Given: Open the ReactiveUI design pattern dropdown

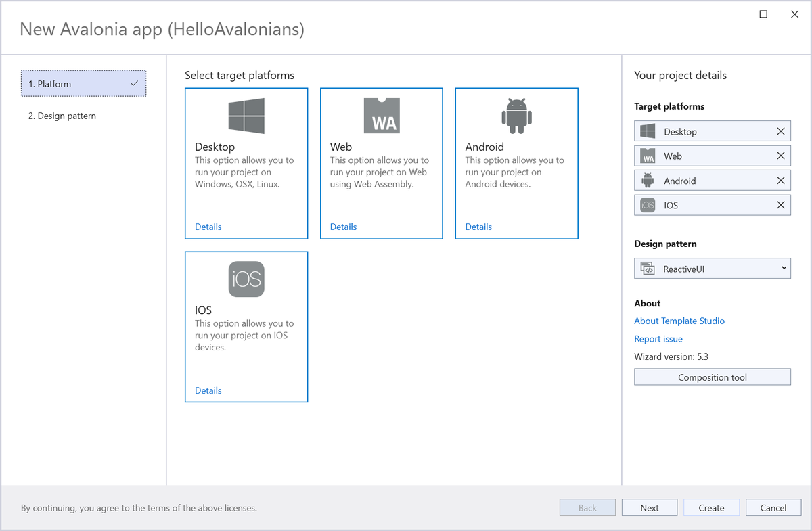Looking at the screenshot, I should [713, 269].
